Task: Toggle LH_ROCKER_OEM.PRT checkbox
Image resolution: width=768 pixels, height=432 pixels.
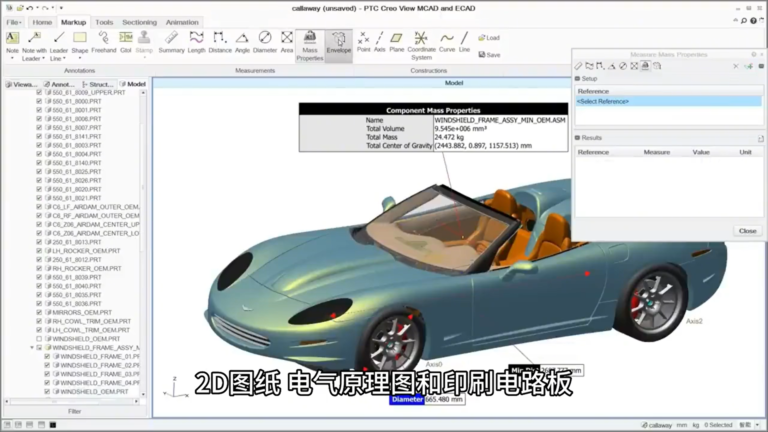Action: click(x=39, y=251)
